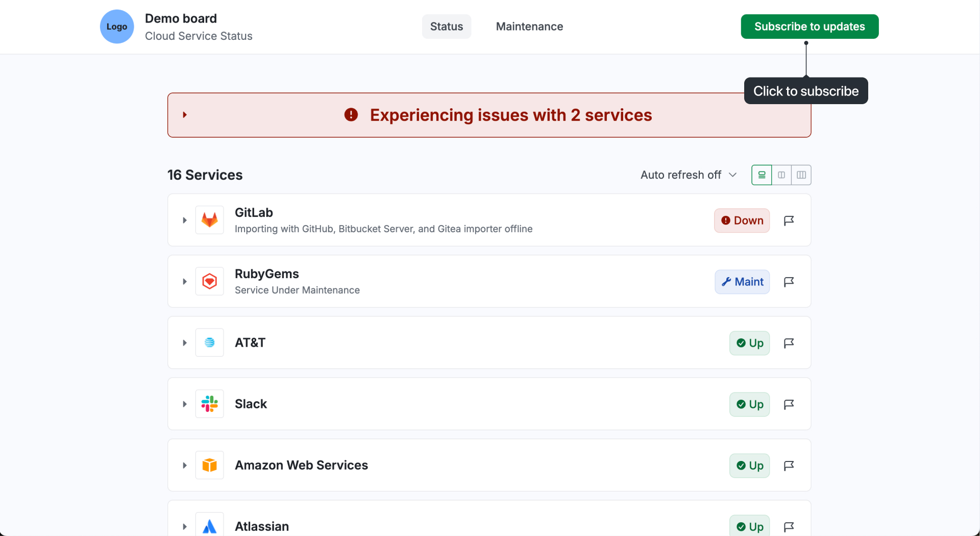Open the Auto refresh off dropdown
The height and width of the screenshot is (536, 980).
coord(689,175)
